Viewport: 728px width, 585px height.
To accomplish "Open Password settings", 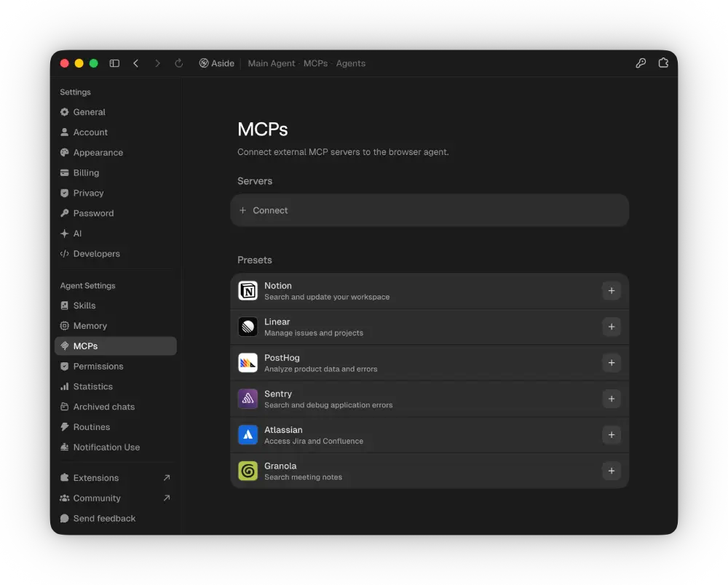I will (x=115, y=213).
